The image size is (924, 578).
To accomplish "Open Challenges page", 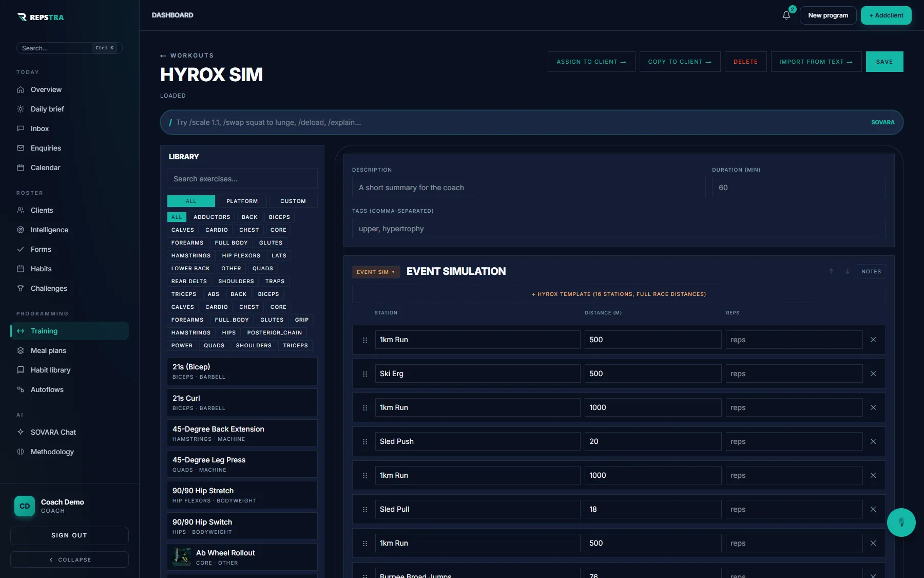I will 69,288.
